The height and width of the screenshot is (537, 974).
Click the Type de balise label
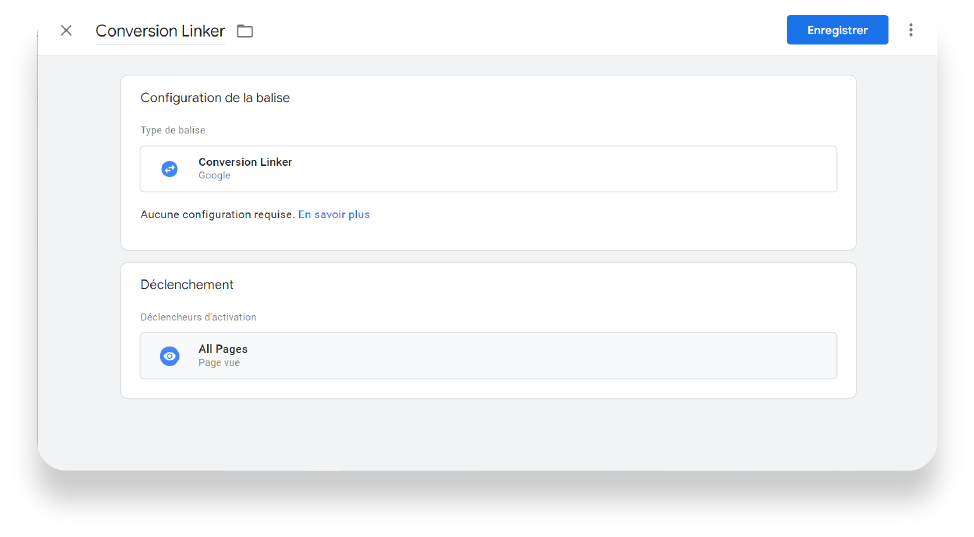tap(173, 130)
